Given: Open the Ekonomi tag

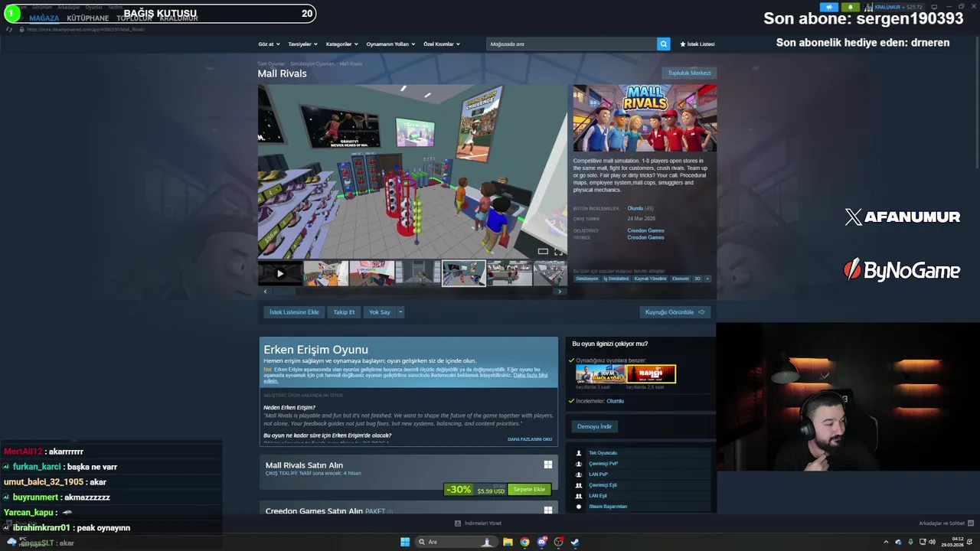Looking at the screenshot, I should click(x=680, y=279).
